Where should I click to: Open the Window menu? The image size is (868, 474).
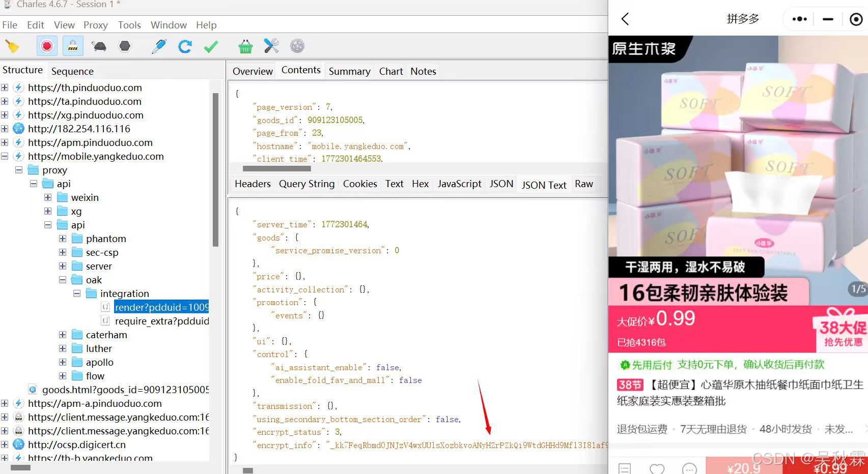pyautogui.click(x=169, y=25)
